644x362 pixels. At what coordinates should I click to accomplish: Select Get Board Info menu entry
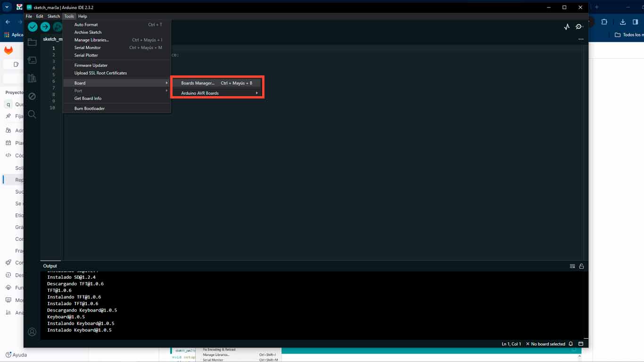click(116, 99)
